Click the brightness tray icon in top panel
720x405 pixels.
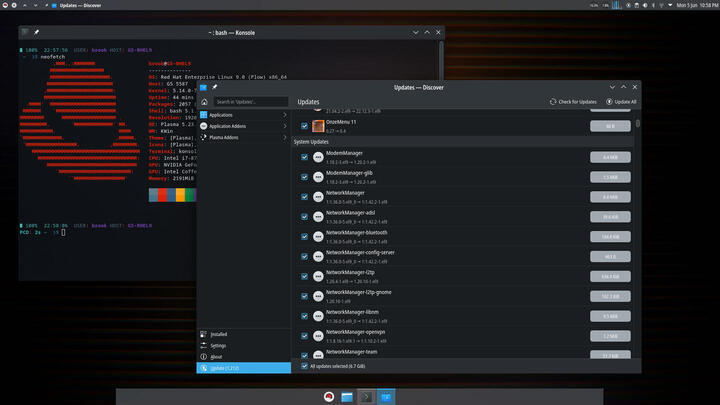(x=645, y=6)
